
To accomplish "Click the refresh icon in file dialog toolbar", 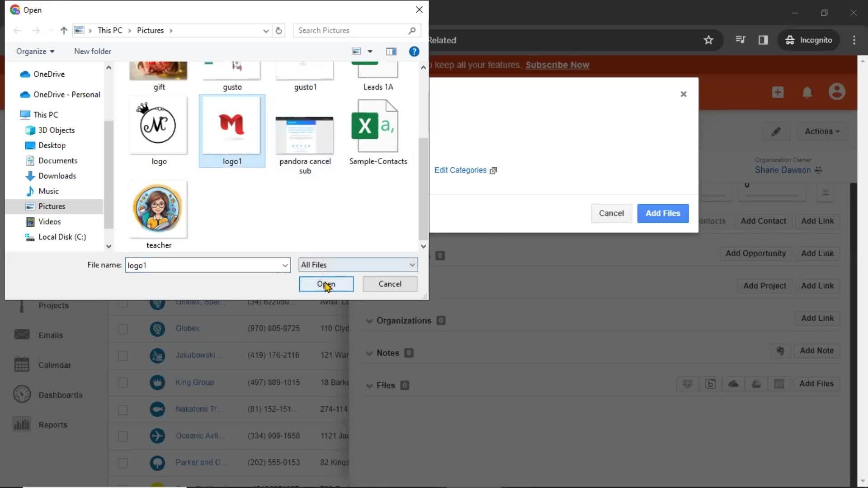I will coord(279,30).
